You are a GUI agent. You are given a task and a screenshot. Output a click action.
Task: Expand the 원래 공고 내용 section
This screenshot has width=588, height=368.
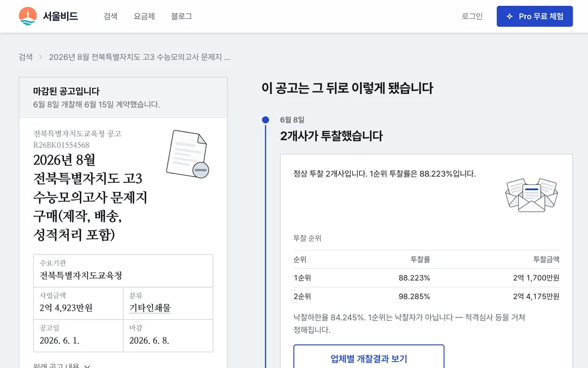pyautogui.click(x=62, y=365)
